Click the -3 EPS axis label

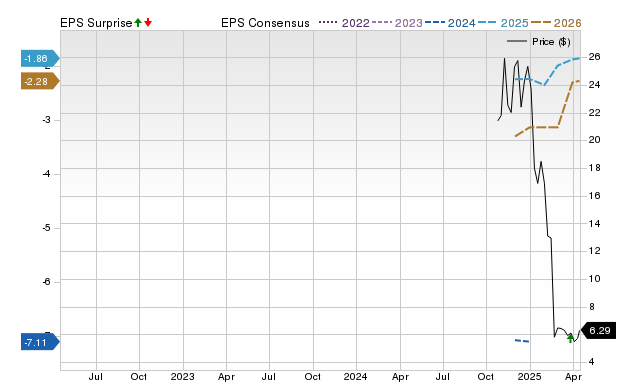tap(46, 120)
